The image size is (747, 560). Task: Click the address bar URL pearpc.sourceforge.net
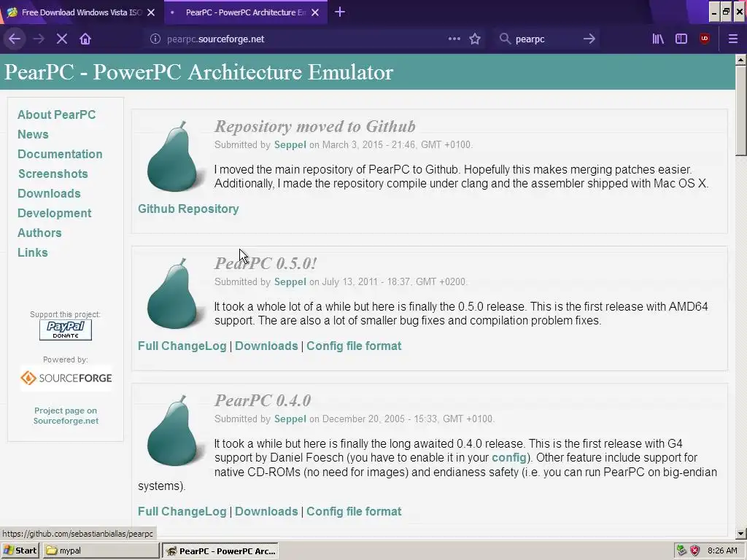click(215, 39)
